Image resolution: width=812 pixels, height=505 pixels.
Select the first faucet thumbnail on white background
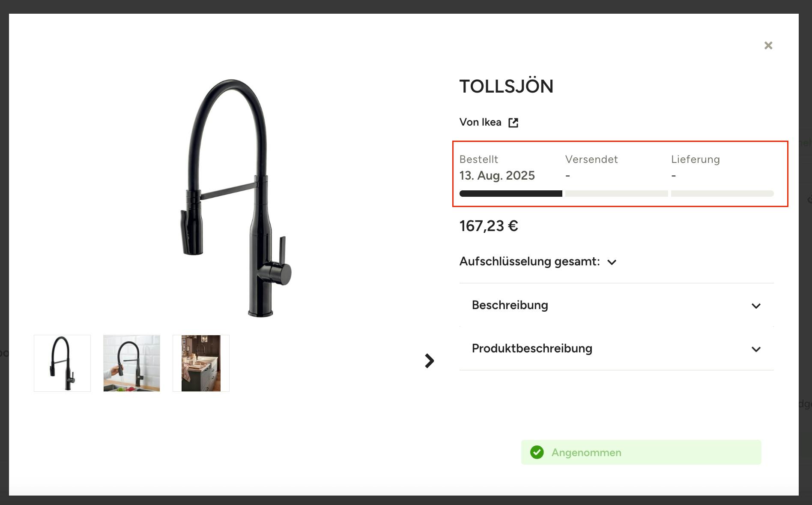(x=63, y=363)
